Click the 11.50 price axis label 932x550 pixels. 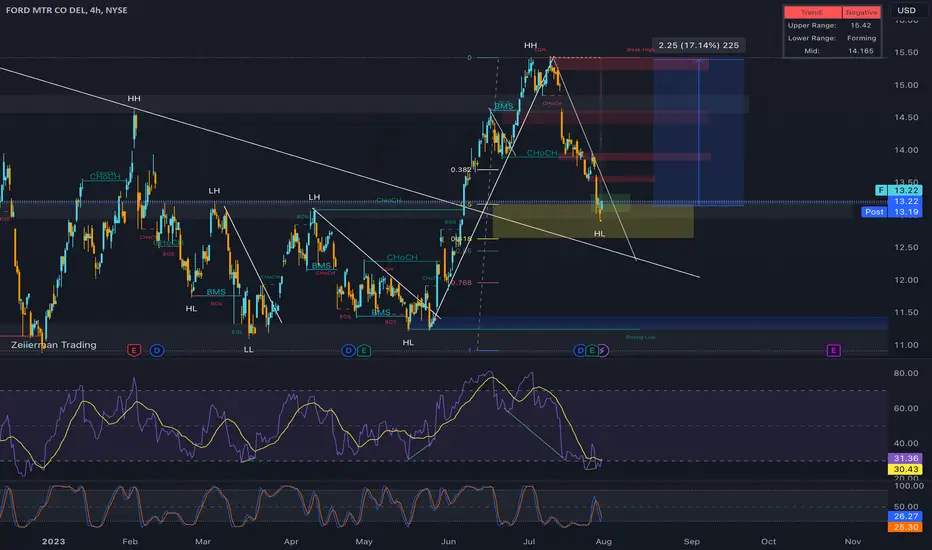click(906, 312)
